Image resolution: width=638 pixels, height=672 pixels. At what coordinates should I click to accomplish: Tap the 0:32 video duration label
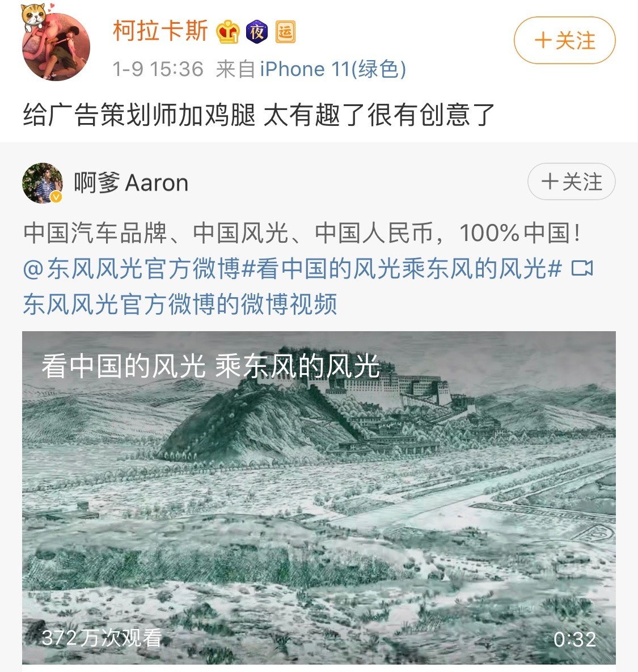coord(574,640)
